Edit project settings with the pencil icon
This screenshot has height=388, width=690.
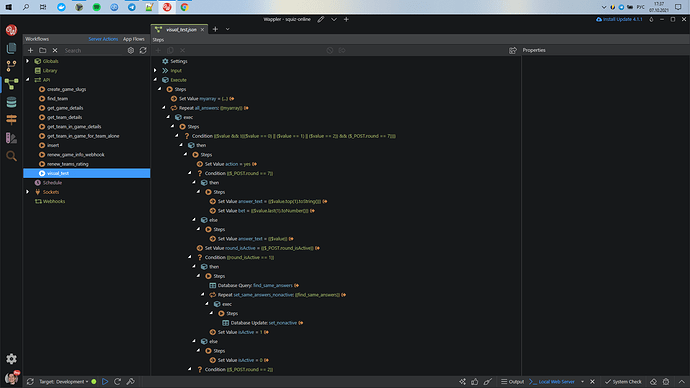point(321,19)
